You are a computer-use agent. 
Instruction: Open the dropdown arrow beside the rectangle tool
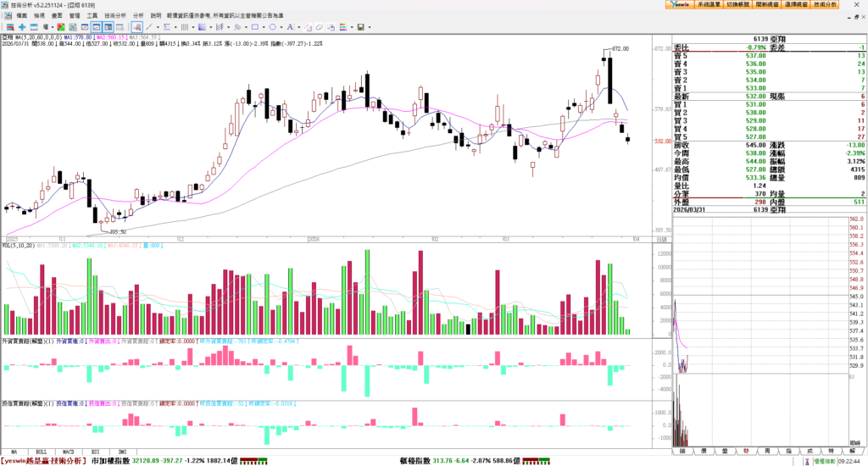[264, 27]
